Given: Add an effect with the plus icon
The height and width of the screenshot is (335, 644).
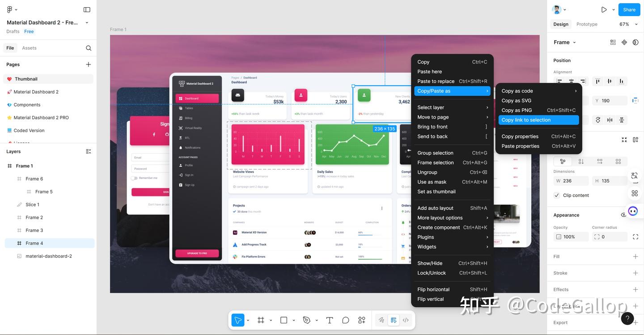Looking at the screenshot, I should 636,289.
